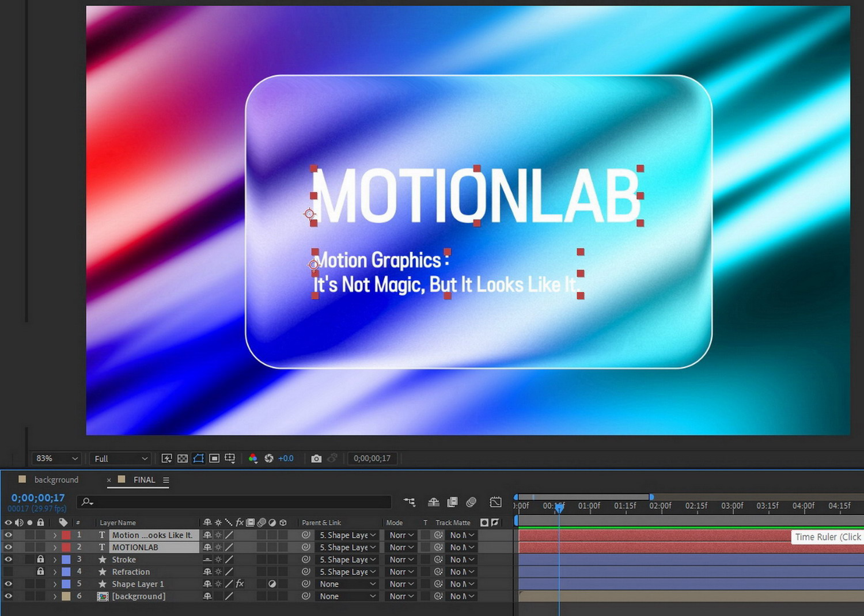Viewport: 864px width, 616px height.
Task: Toggle adjustment layer switch on Shape Layer 1
Action: coord(272,584)
